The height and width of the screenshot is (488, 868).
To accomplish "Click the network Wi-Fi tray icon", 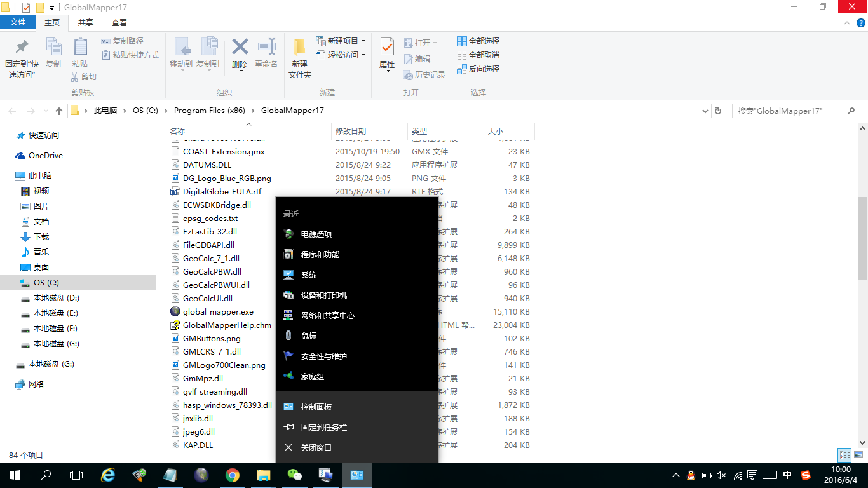I will 737,475.
